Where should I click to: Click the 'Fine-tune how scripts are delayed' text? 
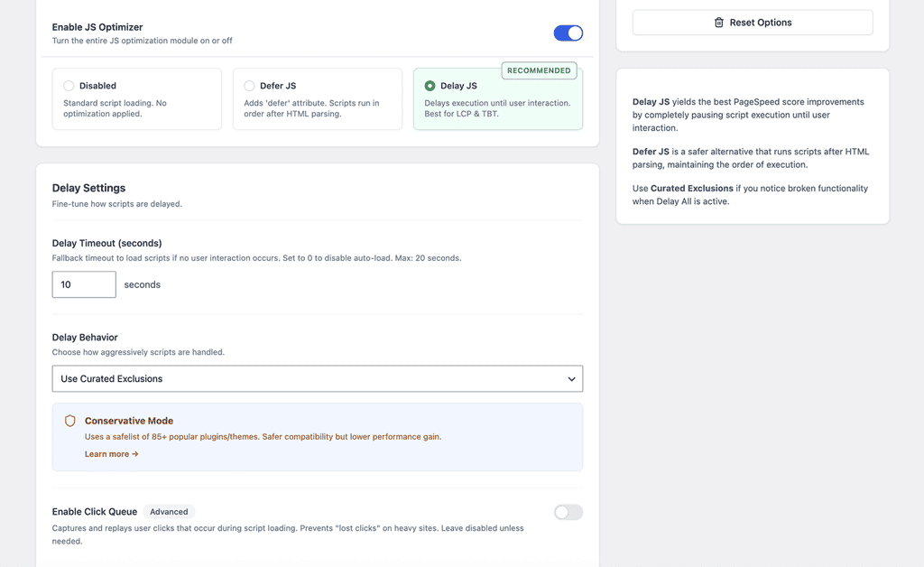pos(116,204)
